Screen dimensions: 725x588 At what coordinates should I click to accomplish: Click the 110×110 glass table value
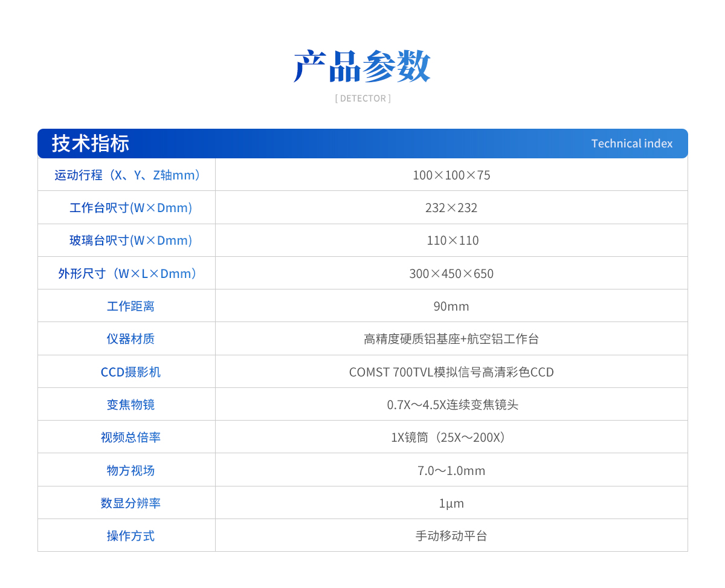(453, 241)
